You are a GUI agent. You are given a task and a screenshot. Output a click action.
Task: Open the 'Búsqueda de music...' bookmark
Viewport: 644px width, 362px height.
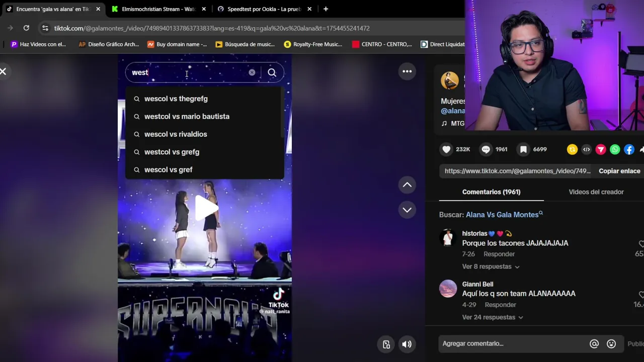coord(245,44)
